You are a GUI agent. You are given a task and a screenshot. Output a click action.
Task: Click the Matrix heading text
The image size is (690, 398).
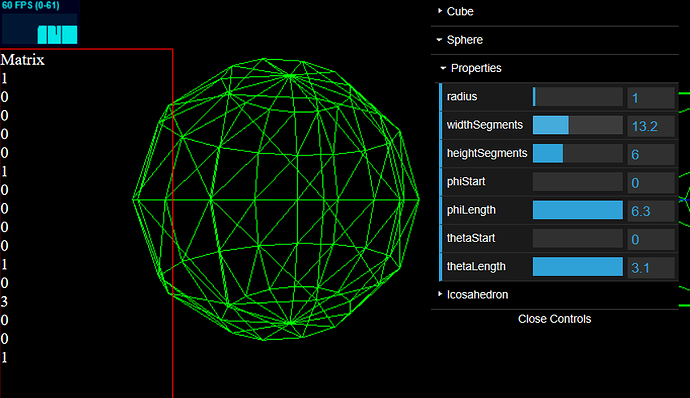pyautogui.click(x=22, y=60)
